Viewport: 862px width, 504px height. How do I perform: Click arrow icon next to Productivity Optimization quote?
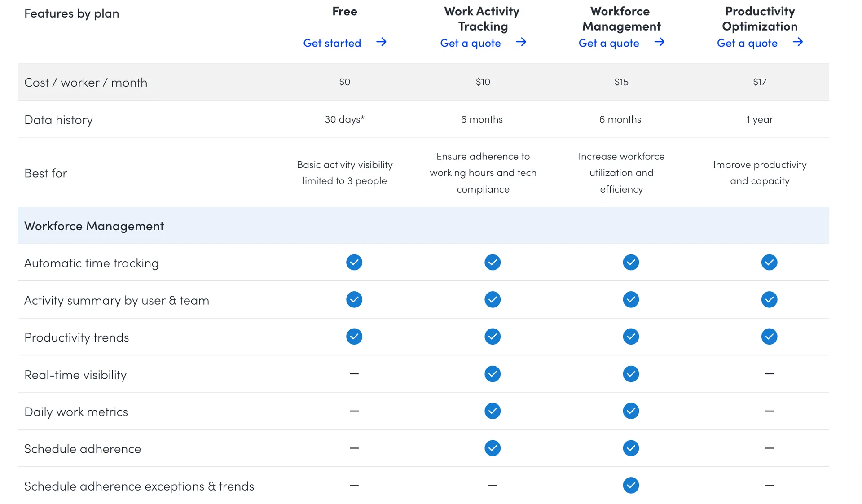(x=797, y=42)
